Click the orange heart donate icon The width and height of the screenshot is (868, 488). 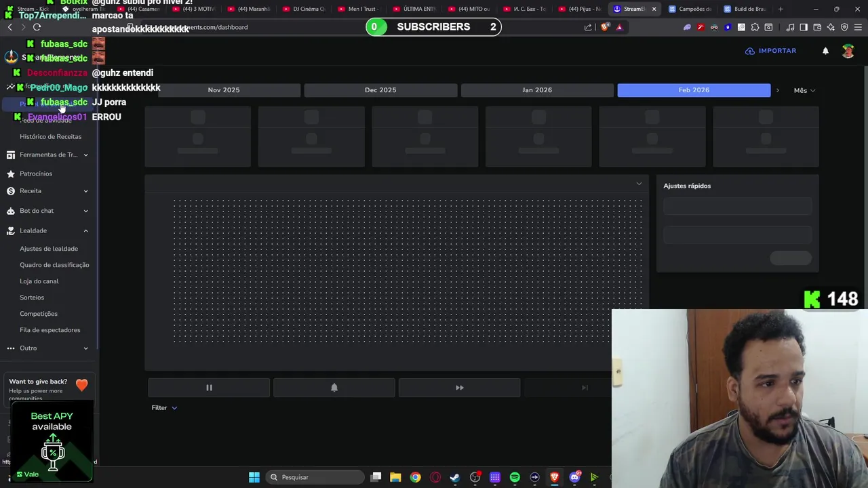click(x=81, y=385)
